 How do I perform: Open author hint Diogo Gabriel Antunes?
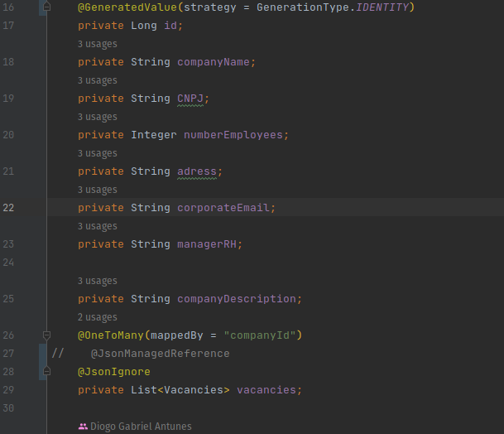point(141,427)
